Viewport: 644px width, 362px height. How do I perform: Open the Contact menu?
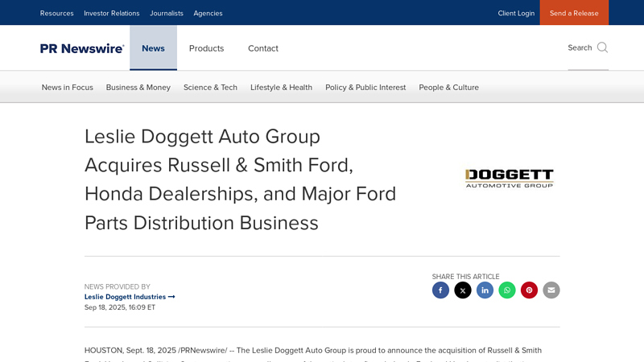pos(263,48)
